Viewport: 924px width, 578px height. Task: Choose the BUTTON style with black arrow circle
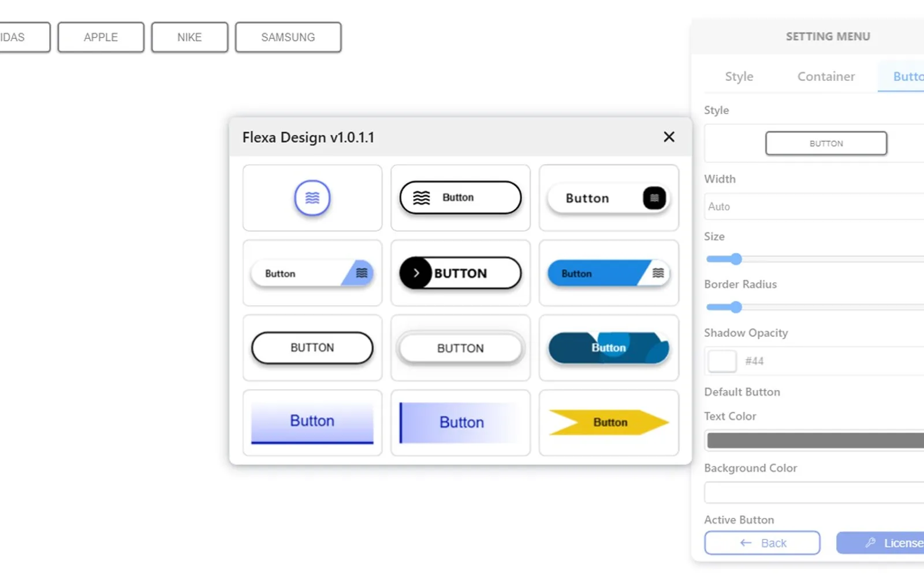[460, 273]
